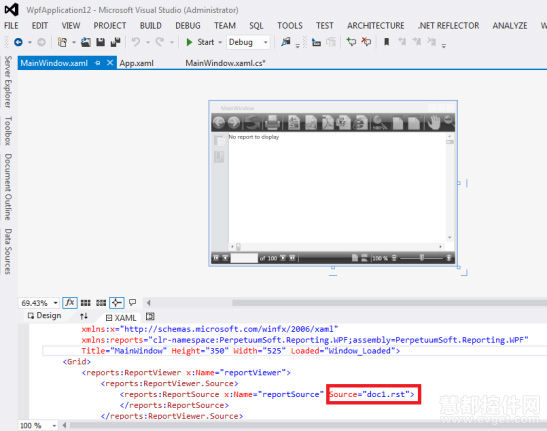Click the designer horizontal scrollbar
The width and height of the screenshot is (547, 431).
coord(389,303)
